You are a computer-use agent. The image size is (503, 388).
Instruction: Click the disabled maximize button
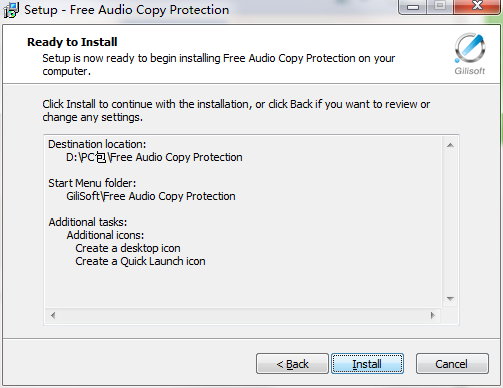click(x=440, y=7)
